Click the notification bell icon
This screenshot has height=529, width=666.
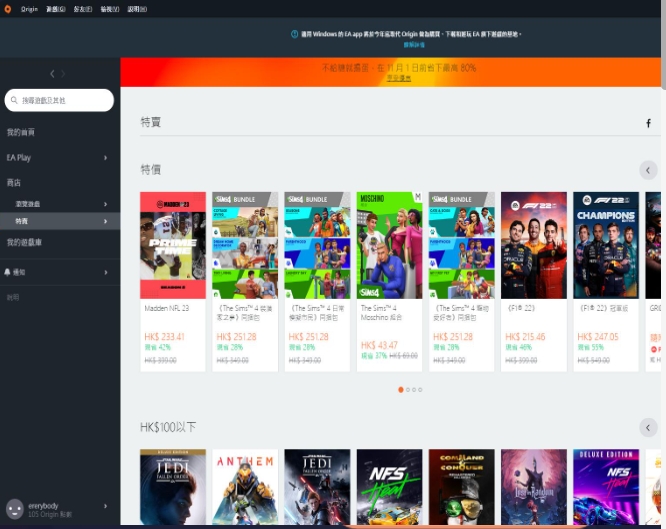(7, 272)
